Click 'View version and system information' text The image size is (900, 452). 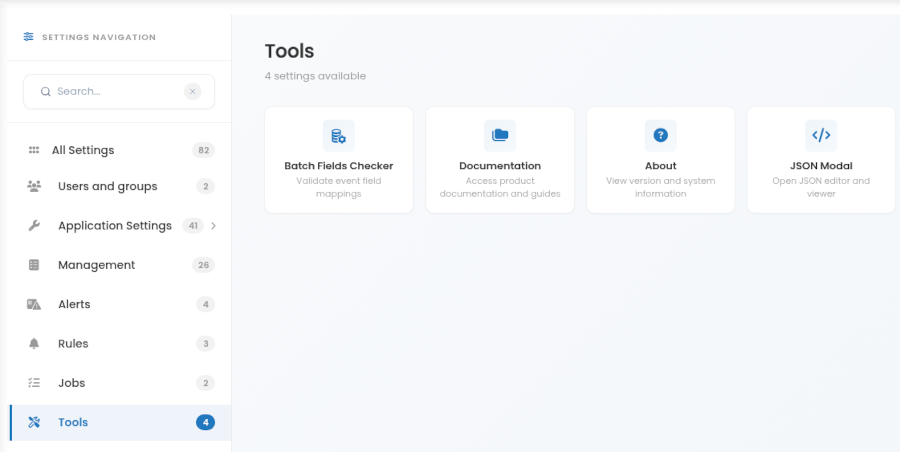tap(661, 187)
